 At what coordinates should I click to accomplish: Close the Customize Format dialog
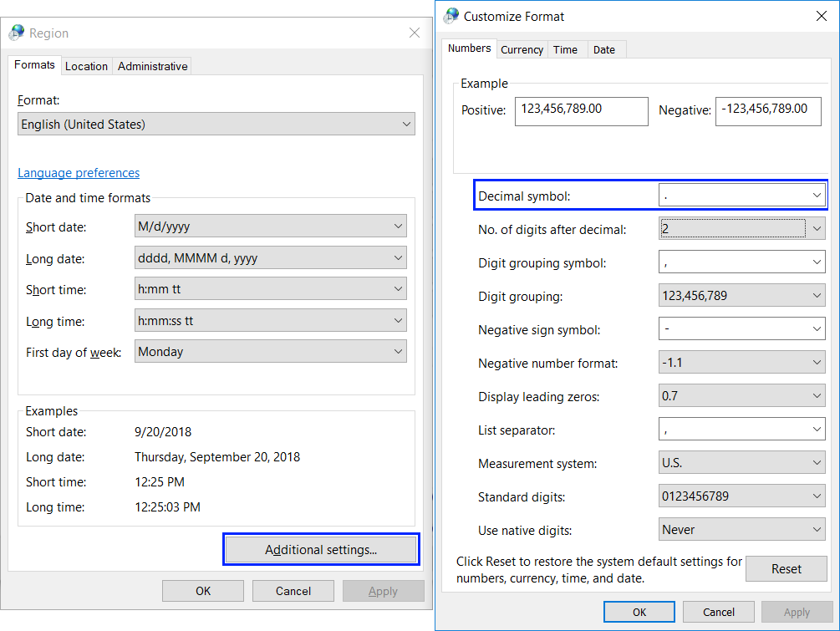(x=821, y=16)
